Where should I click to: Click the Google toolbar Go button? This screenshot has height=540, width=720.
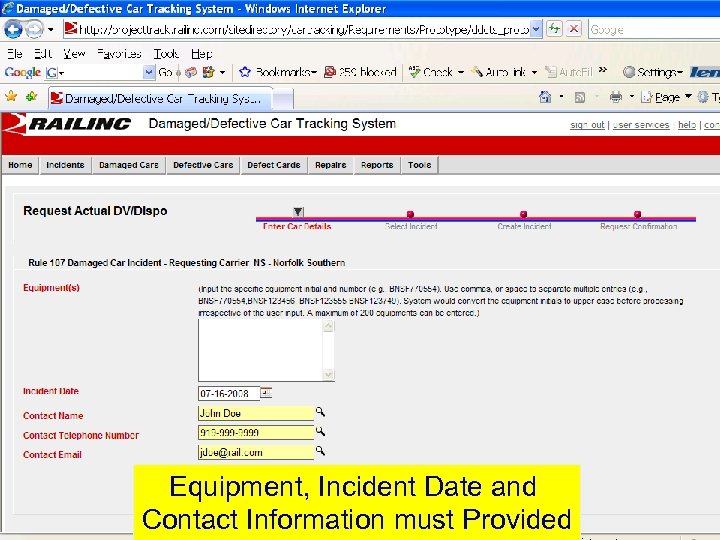165,72
